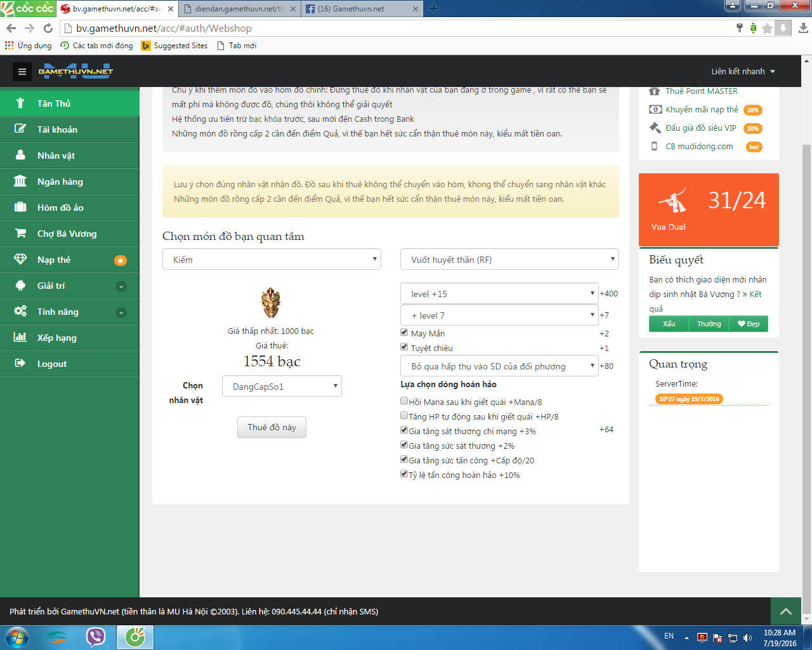The image size is (812, 650).
Task: Toggle the Tuyệt chiêu checkbox
Action: click(x=404, y=347)
